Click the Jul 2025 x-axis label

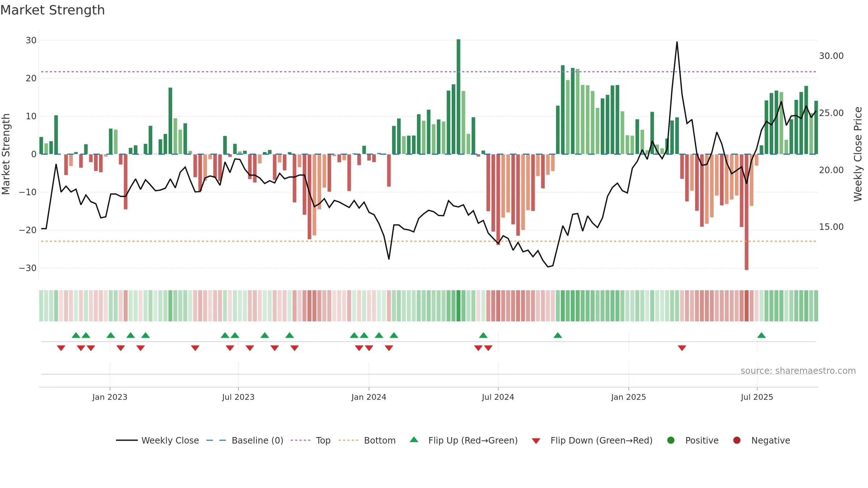pos(757,397)
